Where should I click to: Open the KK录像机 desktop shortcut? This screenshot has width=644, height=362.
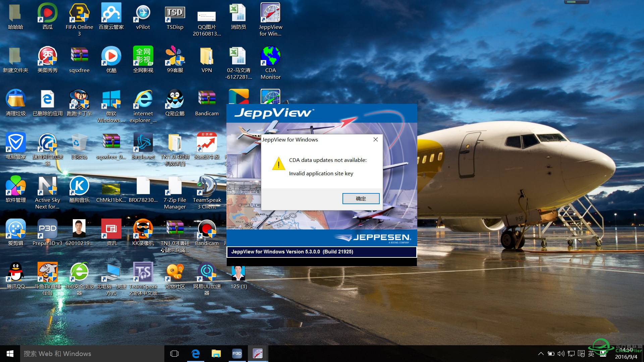[143, 232]
